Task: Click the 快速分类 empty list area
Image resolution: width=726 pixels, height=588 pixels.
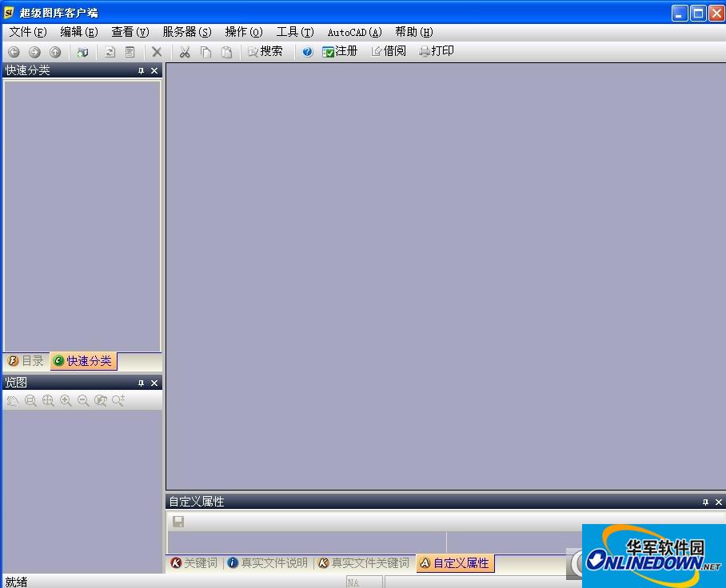Action: pyautogui.click(x=82, y=216)
